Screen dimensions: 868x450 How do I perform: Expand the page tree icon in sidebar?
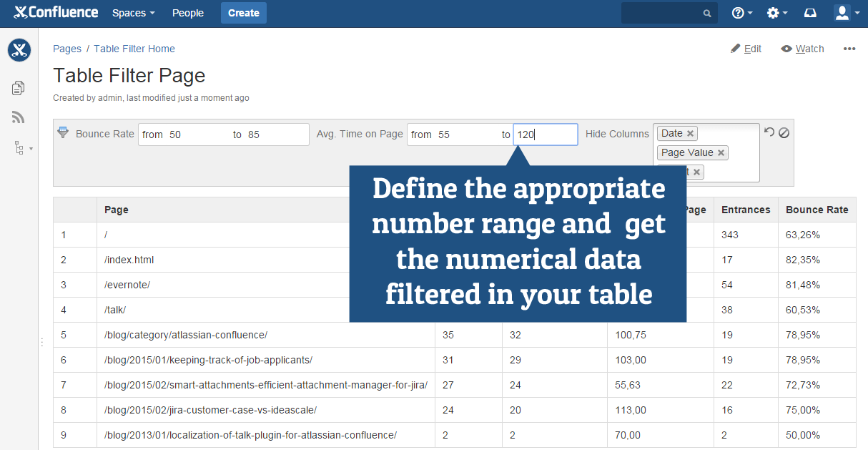(x=22, y=148)
